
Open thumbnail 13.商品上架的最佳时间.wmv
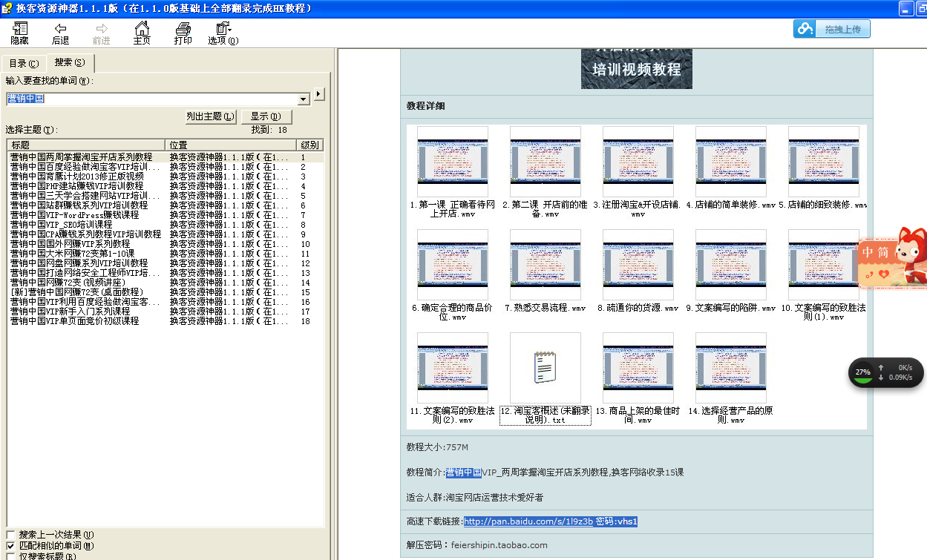tap(638, 367)
